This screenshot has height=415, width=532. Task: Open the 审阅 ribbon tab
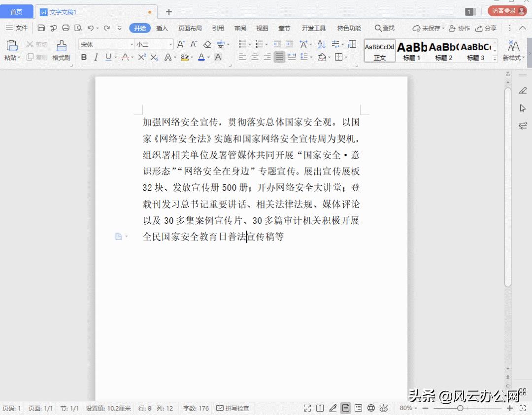(x=240, y=28)
